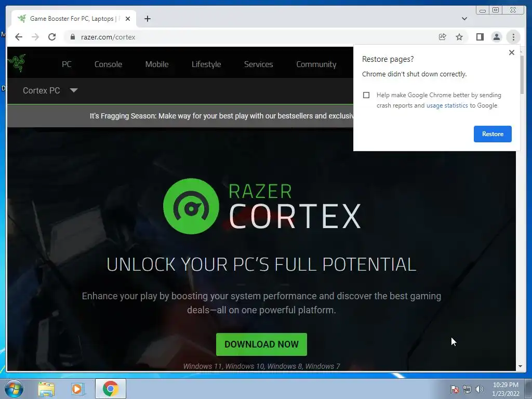
Task: Open the Chrome profile avatar
Action: (x=496, y=37)
